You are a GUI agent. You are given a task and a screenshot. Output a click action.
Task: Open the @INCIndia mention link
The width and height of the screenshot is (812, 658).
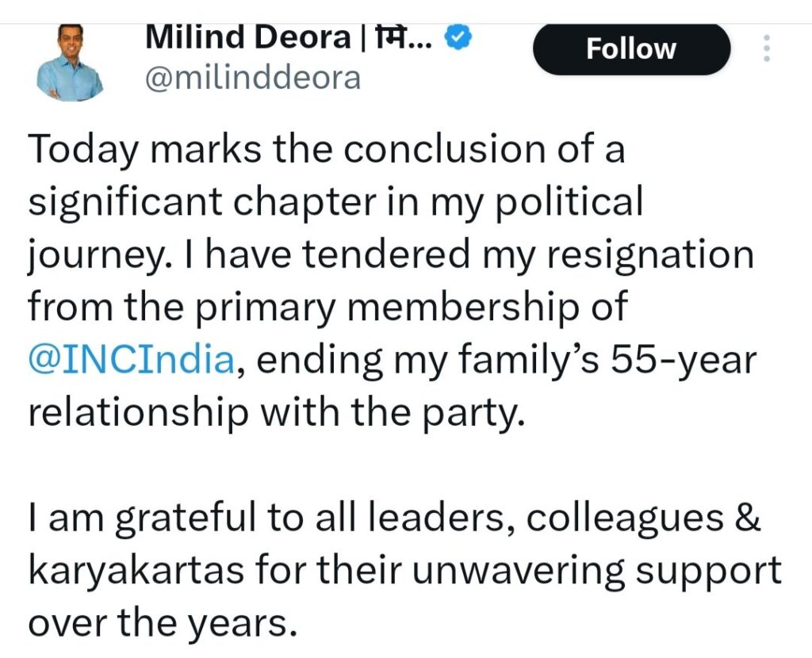132,361
